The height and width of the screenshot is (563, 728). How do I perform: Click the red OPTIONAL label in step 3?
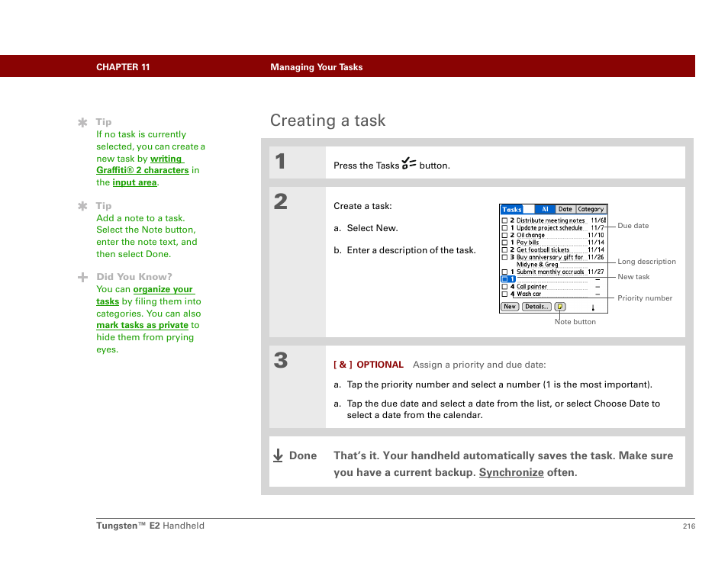pyautogui.click(x=380, y=365)
